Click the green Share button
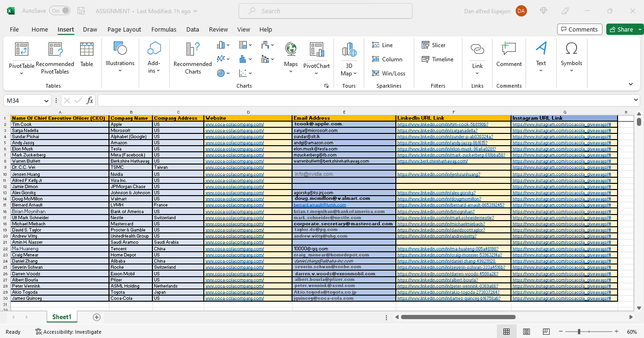This screenshot has height=338, width=644. (x=621, y=29)
